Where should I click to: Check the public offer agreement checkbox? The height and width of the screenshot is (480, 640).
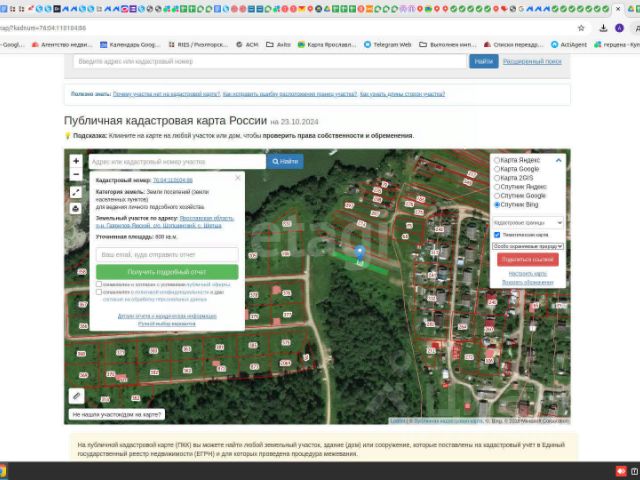pyautogui.click(x=99, y=284)
